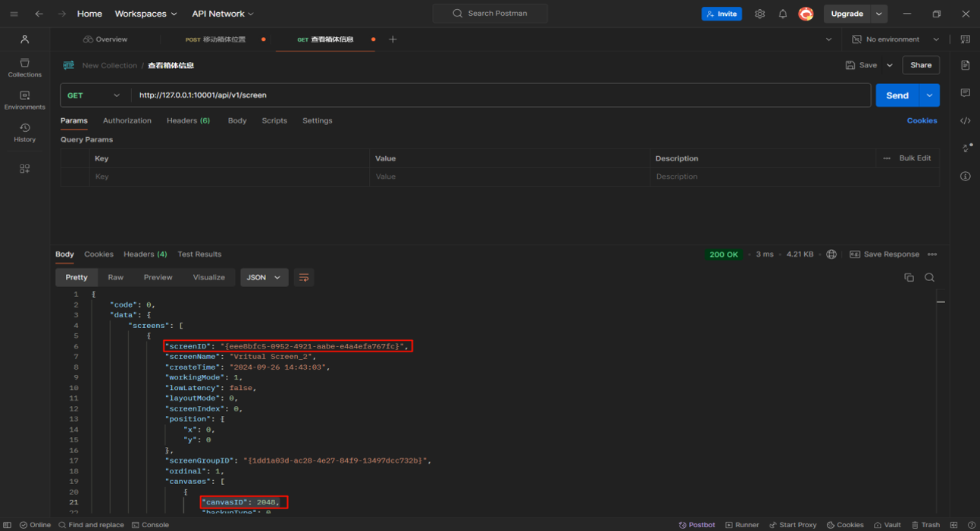Screen dimensions: 980x531
Task: Open the notifications bell
Action: pos(782,14)
